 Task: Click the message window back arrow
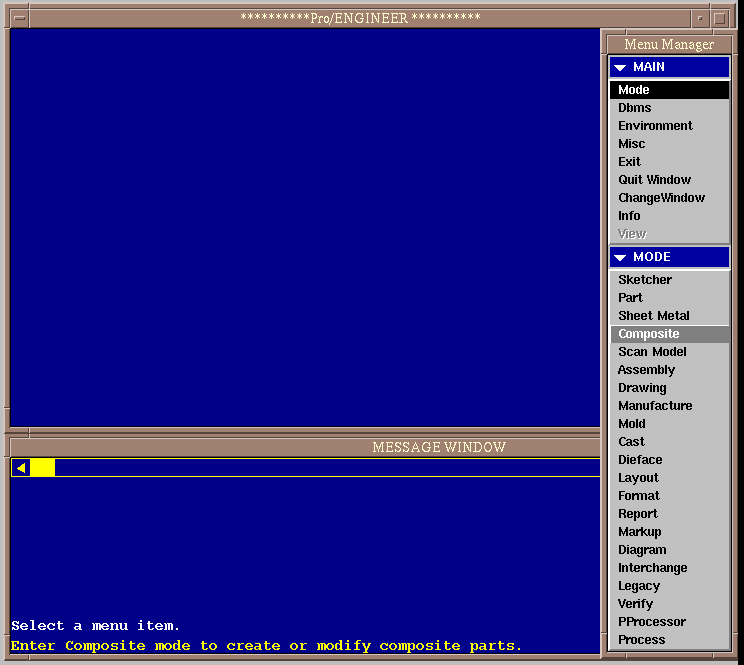click(21, 468)
